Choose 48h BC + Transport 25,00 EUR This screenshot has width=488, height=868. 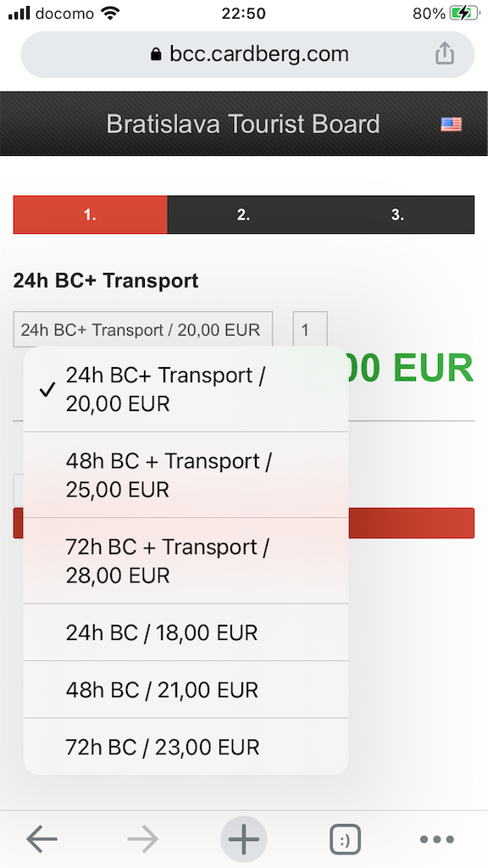pos(186,475)
